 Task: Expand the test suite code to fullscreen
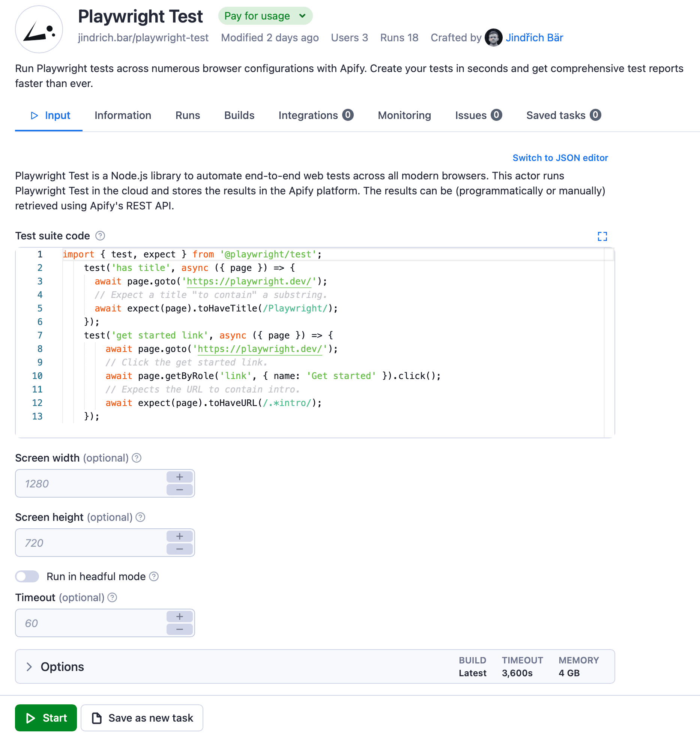click(602, 236)
